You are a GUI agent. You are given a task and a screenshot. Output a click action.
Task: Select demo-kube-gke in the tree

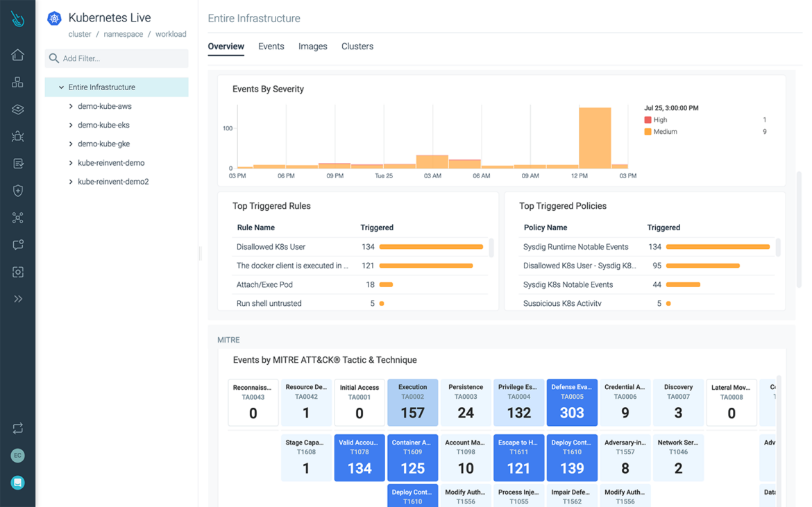tap(103, 144)
